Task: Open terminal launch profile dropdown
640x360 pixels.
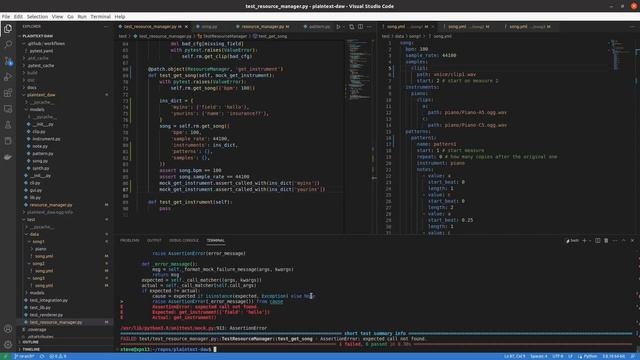Action: click(x=590, y=240)
